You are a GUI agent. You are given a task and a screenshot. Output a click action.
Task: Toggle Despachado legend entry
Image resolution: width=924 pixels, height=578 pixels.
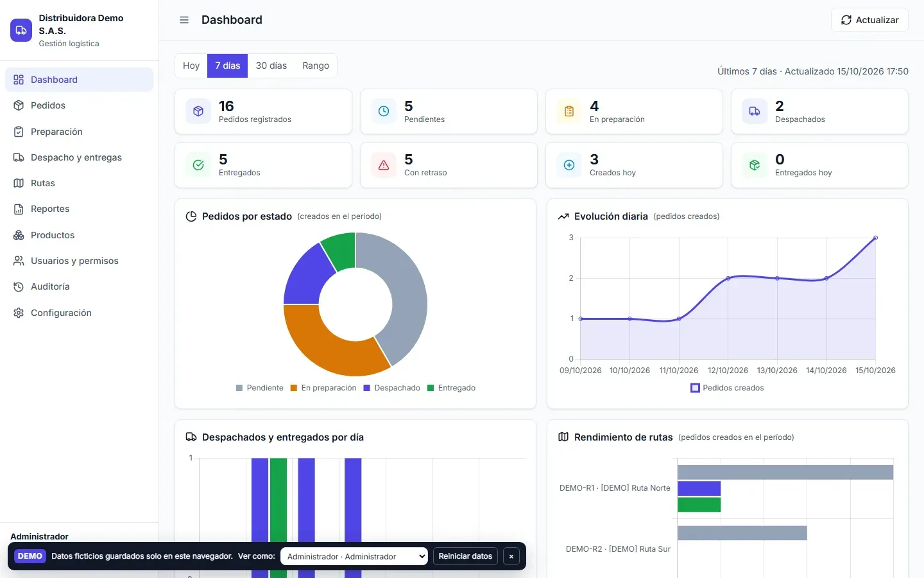coord(392,388)
